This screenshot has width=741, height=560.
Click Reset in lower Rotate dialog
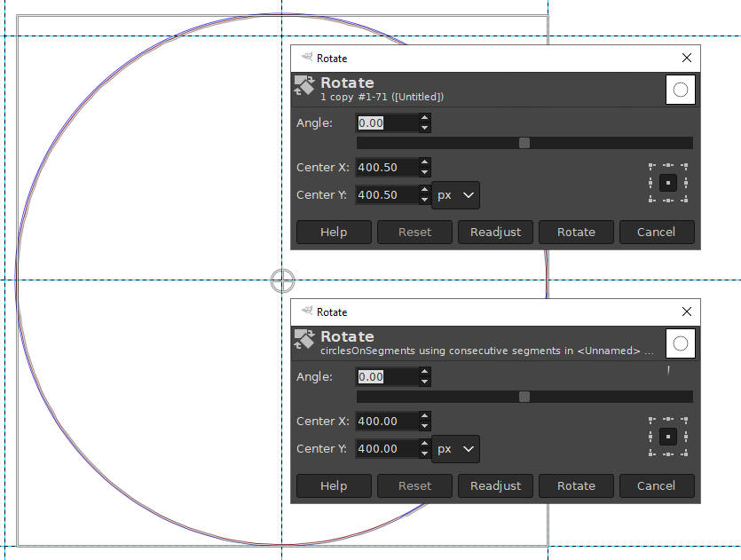[414, 485]
